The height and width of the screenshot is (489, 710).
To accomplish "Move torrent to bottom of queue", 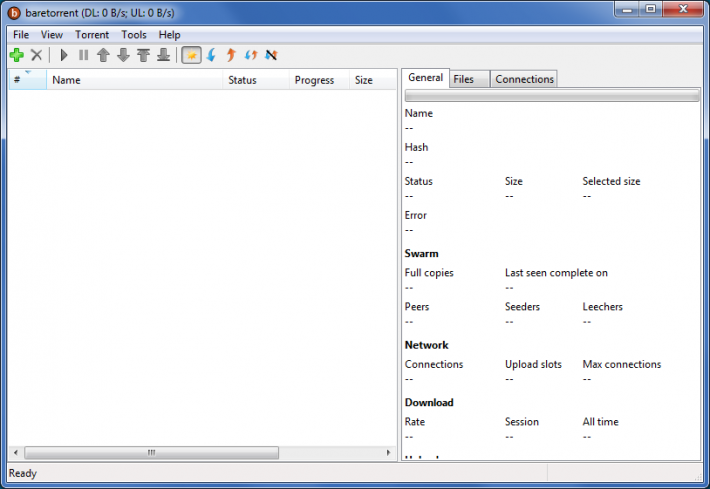I will tap(163, 55).
